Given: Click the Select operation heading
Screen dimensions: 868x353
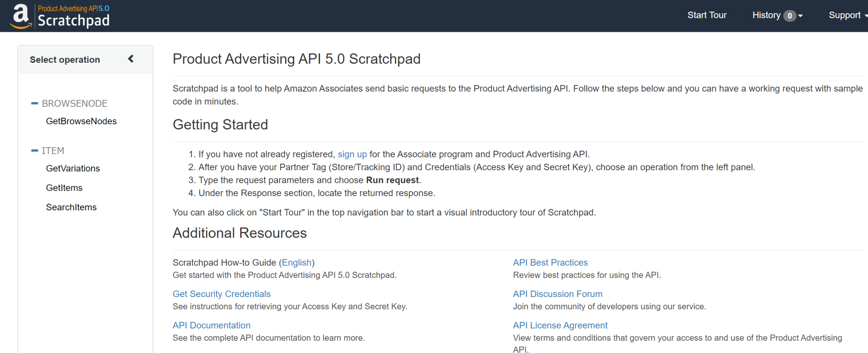Looking at the screenshot, I should tap(65, 60).
